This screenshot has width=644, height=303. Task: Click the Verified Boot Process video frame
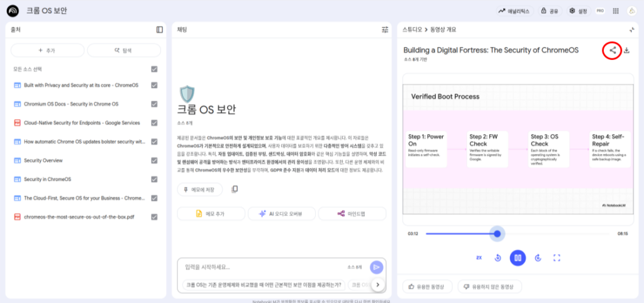[x=518, y=149]
